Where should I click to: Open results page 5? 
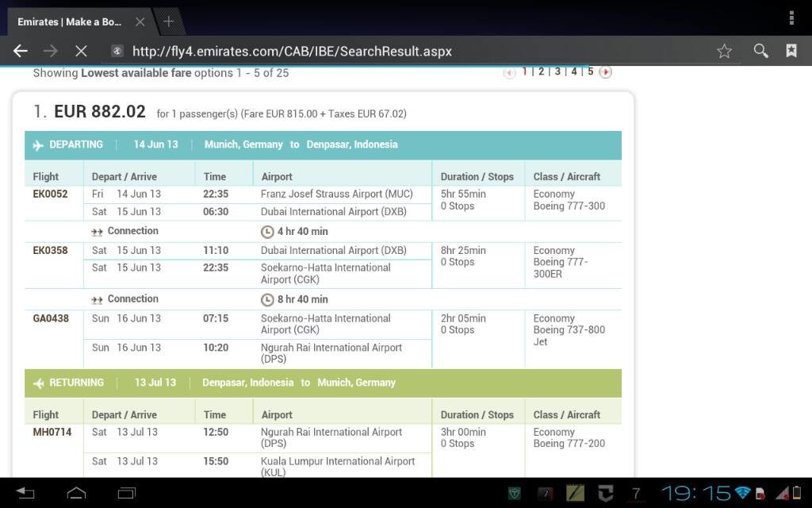(x=590, y=71)
